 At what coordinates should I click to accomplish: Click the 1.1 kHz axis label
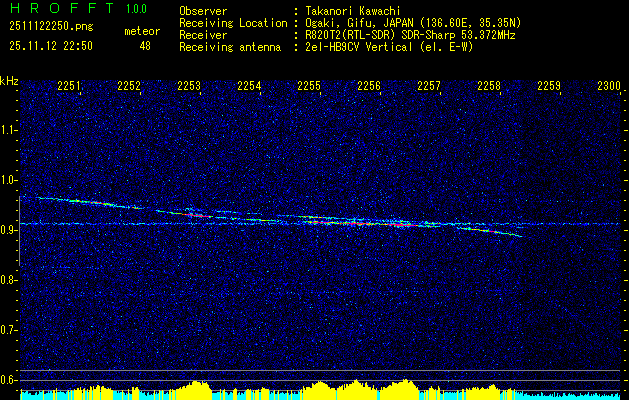coord(9,130)
